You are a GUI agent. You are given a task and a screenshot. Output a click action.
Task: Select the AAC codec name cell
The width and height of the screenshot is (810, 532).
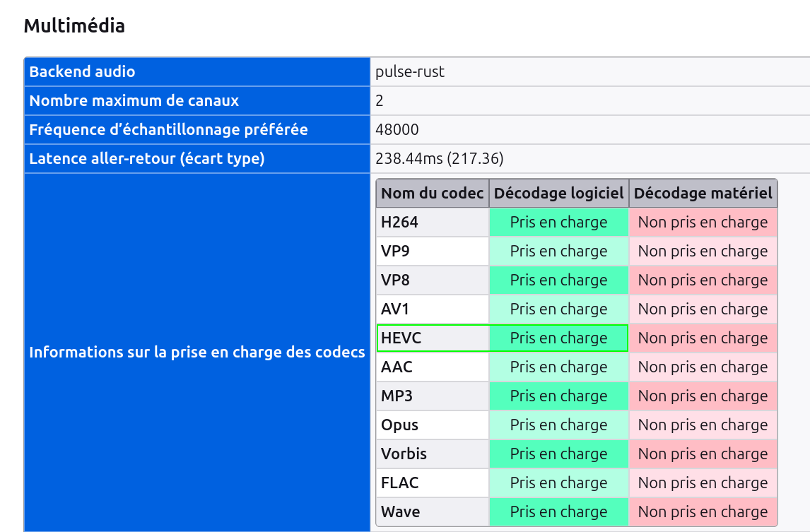tap(433, 367)
